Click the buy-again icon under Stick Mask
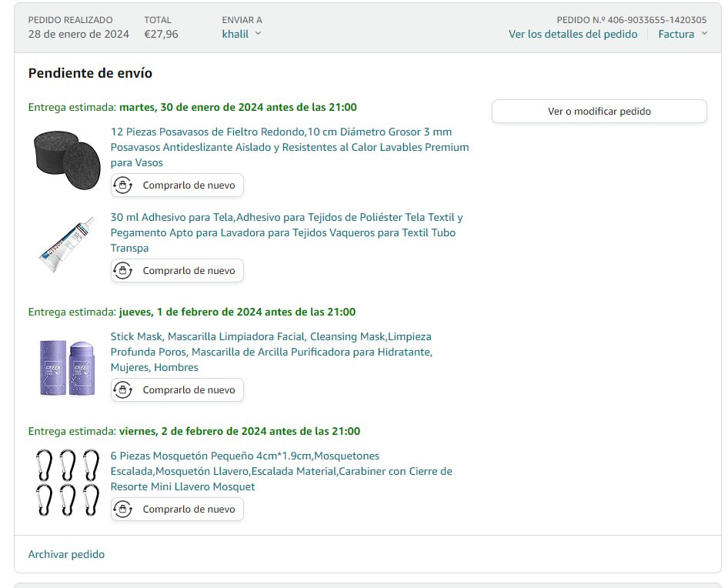This screenshot has width=728, height=588. tap(122, 390)
